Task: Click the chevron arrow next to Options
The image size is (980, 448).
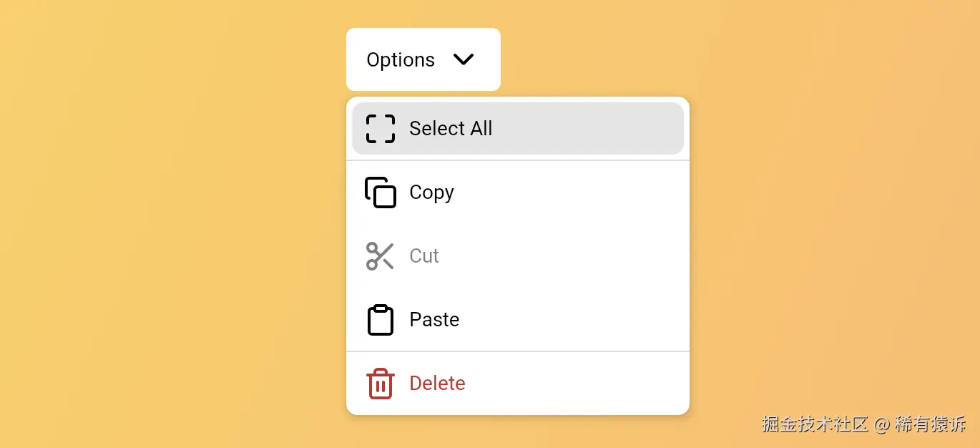Action: 463,60
